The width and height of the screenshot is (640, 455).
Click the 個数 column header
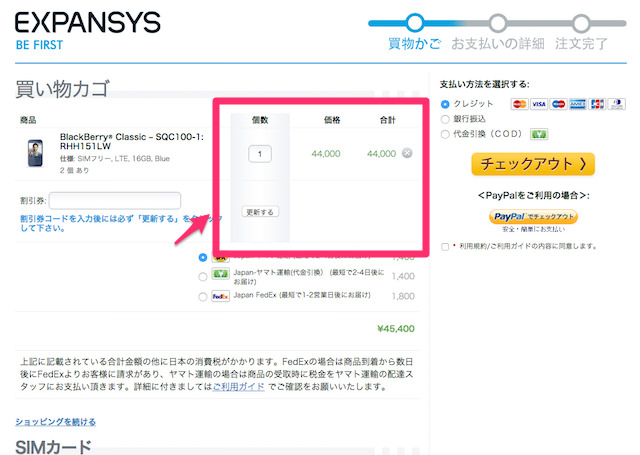(260, 120)
